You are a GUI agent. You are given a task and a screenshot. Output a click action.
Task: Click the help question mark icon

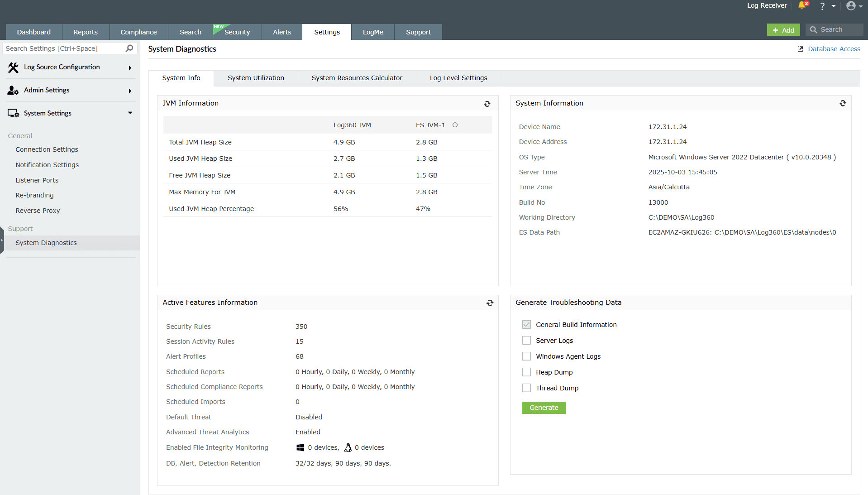(822, 6)
